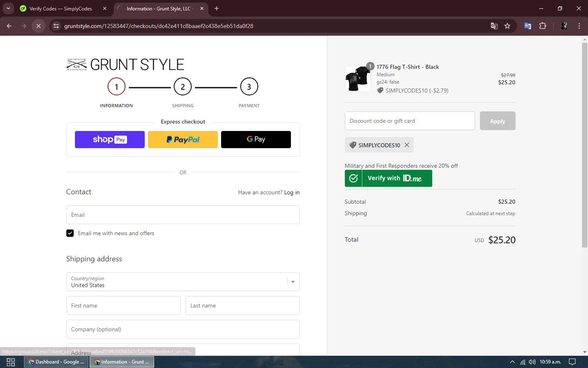
Task: Open the volume tray icon
Action: click(532, 362)
